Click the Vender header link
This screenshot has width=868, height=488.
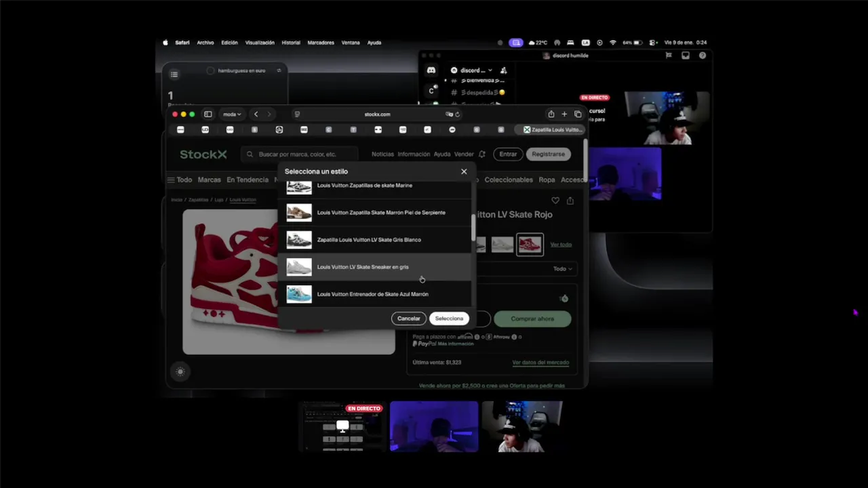coord(464,155)
